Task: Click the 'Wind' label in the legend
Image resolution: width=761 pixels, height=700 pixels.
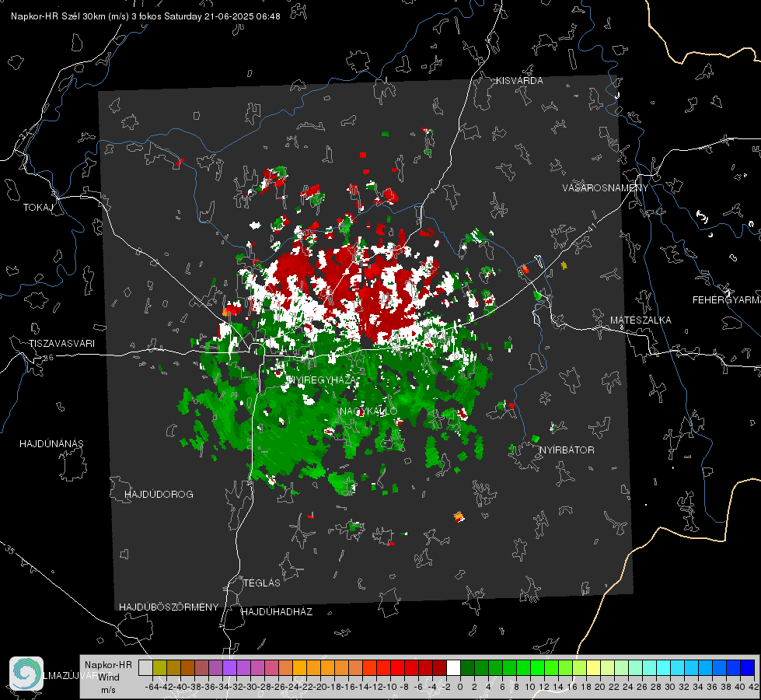Action: pos(109,677)
